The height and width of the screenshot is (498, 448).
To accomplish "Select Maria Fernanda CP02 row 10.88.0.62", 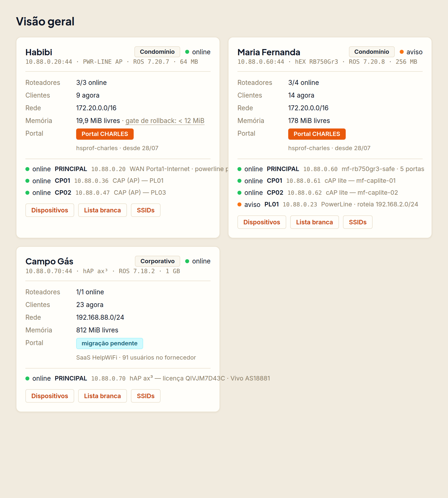I will pyautogui.click(x=330, y=193).
